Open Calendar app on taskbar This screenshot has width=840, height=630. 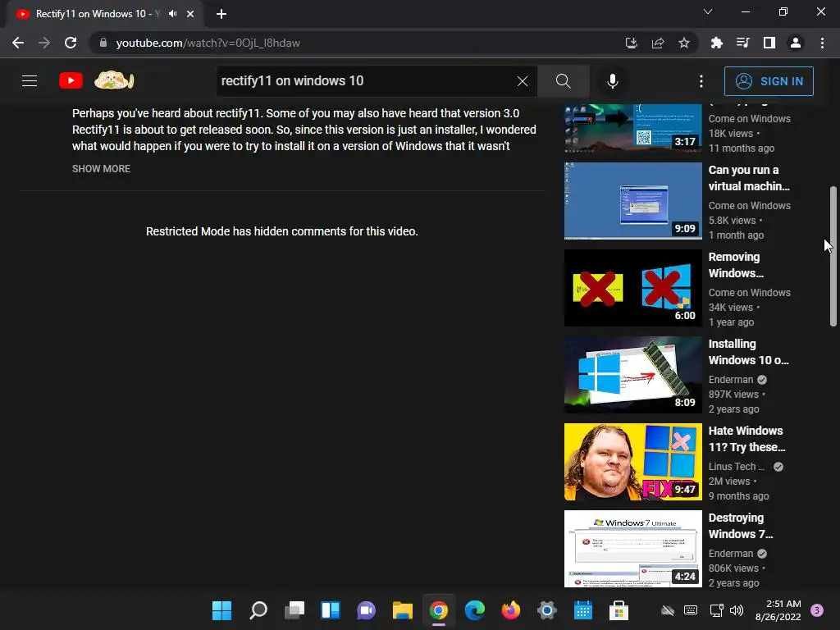(x=583, y=610)
